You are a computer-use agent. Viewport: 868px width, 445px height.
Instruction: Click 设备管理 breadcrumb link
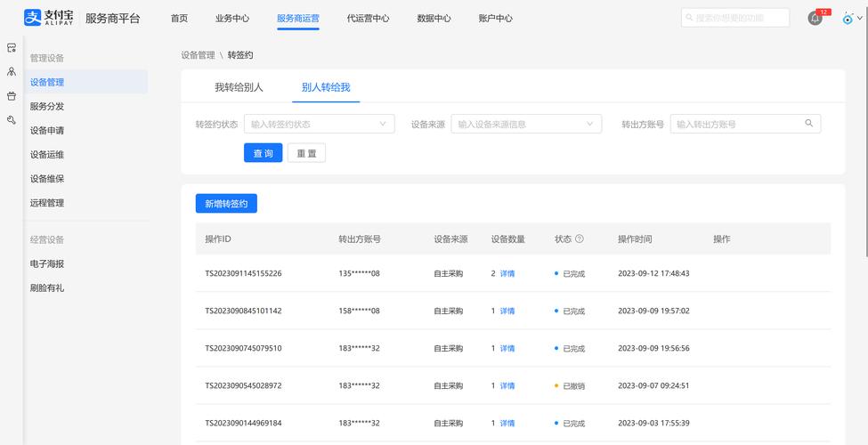tap(199, 55)
